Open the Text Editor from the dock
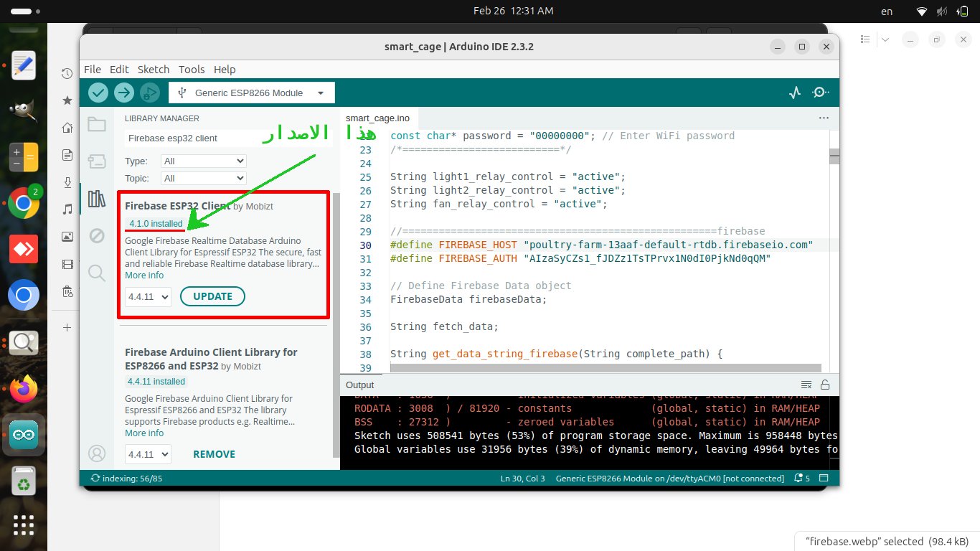The height and width of the screenshot is (551, 980). (x=23, y=65)
